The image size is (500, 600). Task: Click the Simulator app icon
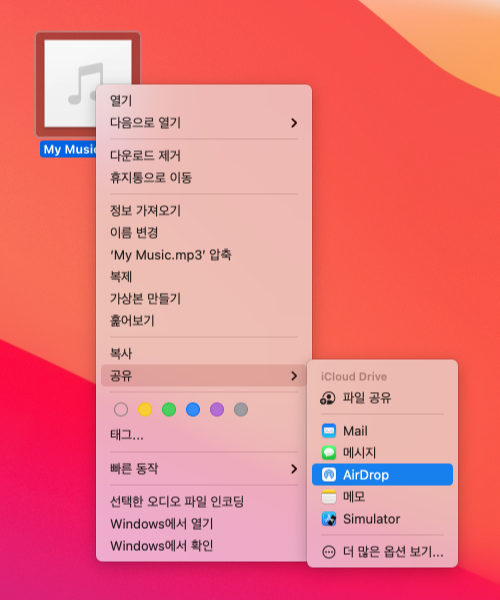pos(329,519)
